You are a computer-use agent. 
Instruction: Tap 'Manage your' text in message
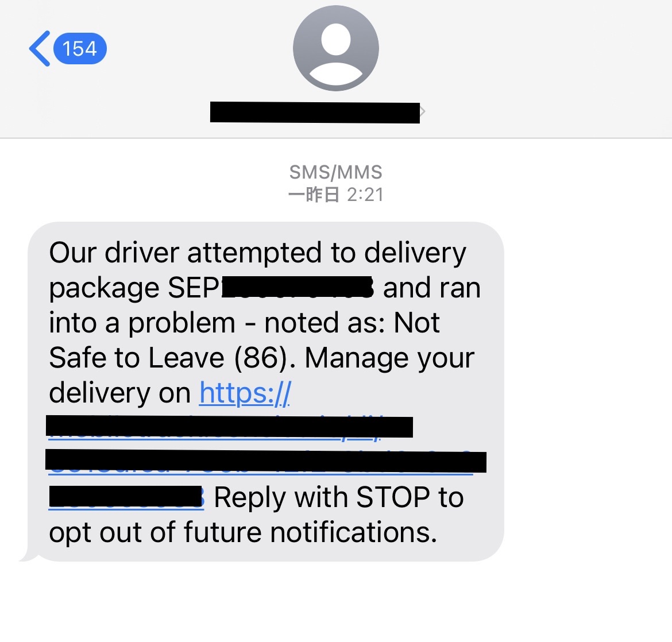click(x=389, y=358)
